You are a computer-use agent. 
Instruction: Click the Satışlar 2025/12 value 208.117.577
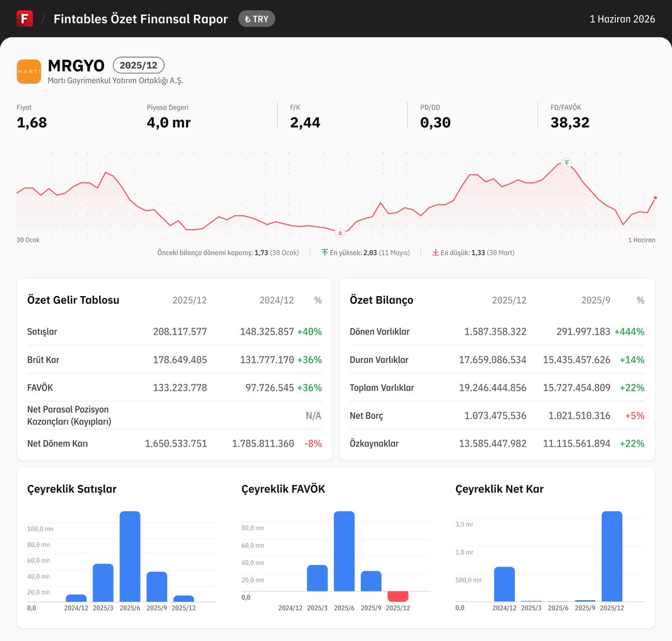(180, 331)
